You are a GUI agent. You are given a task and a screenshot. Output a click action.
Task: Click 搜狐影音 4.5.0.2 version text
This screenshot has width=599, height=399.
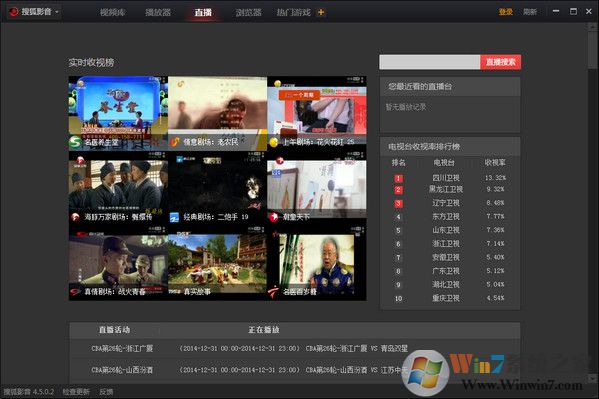(x=29, y=392)
